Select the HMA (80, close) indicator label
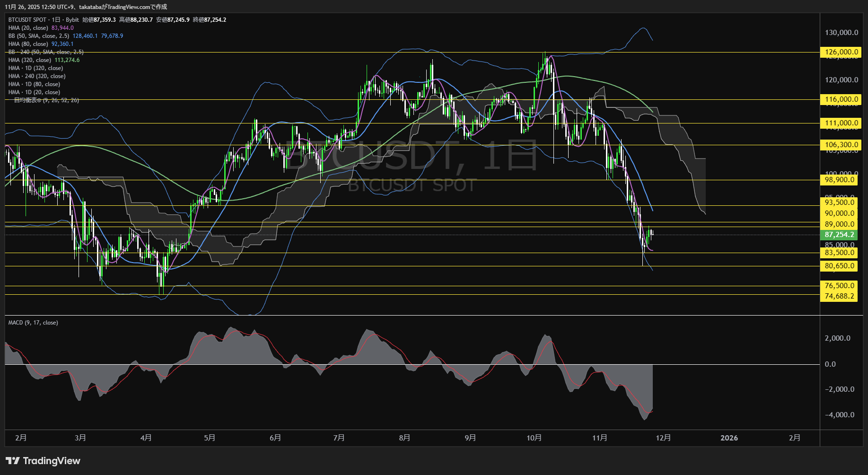 (x=28, y=44)
